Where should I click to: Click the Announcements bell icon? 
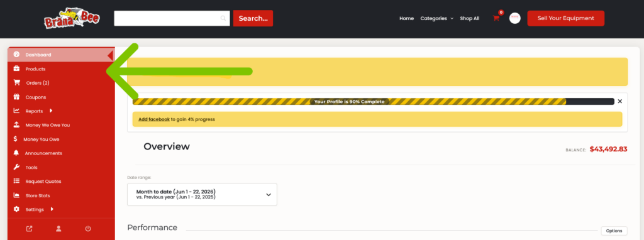click(16, 153)
